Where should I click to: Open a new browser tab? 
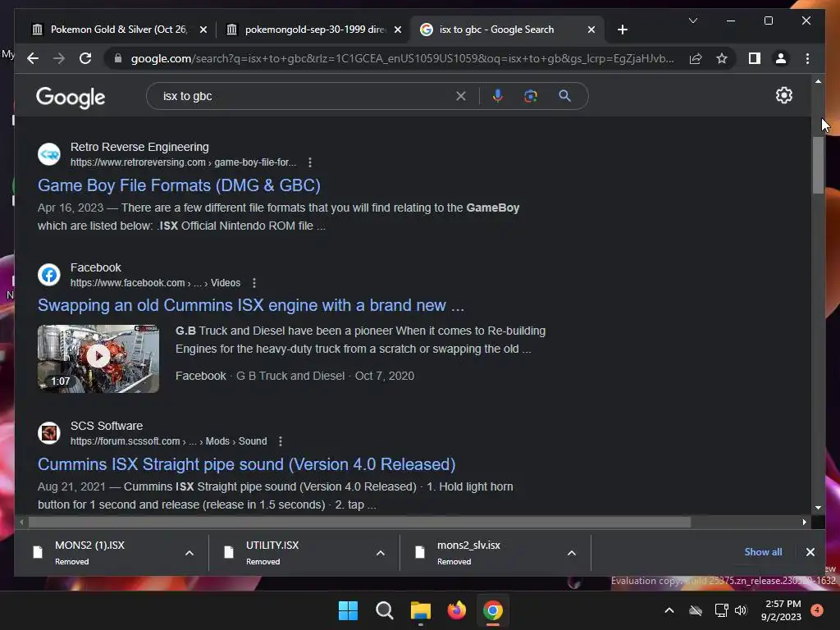click(x=622, y=30)
